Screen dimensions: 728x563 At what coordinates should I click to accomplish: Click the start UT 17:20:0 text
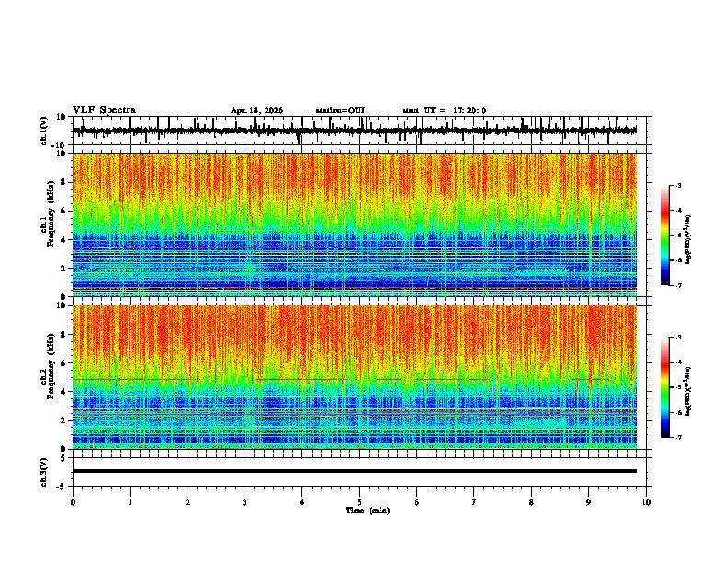pos(444,110)
